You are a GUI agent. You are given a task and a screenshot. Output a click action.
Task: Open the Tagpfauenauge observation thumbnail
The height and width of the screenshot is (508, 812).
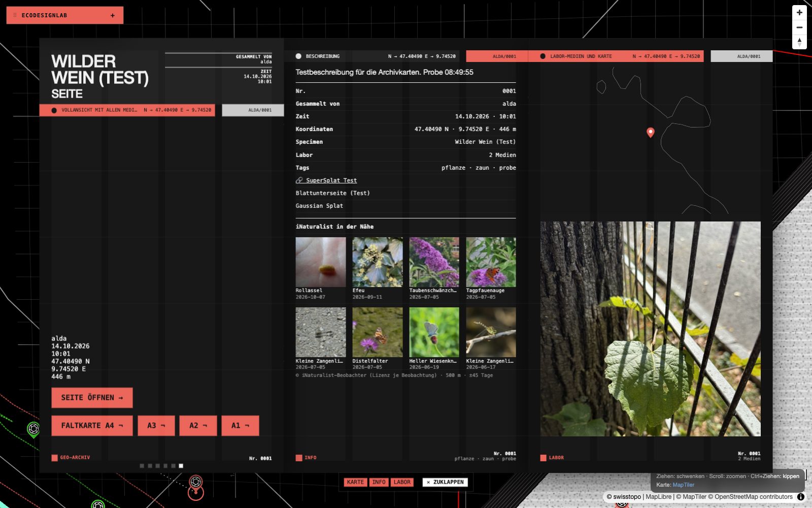(x=491, y=262)
